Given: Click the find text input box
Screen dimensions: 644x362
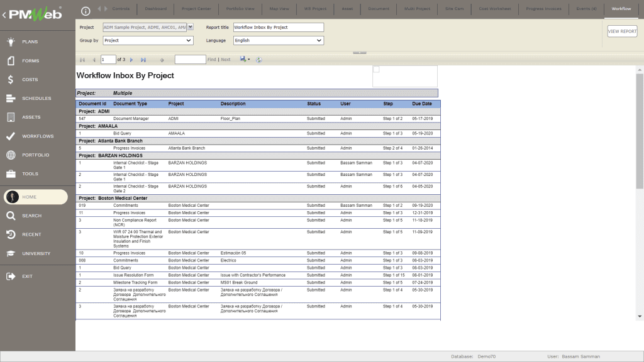Looking at the screenshot, I should [x=190, y=60].
